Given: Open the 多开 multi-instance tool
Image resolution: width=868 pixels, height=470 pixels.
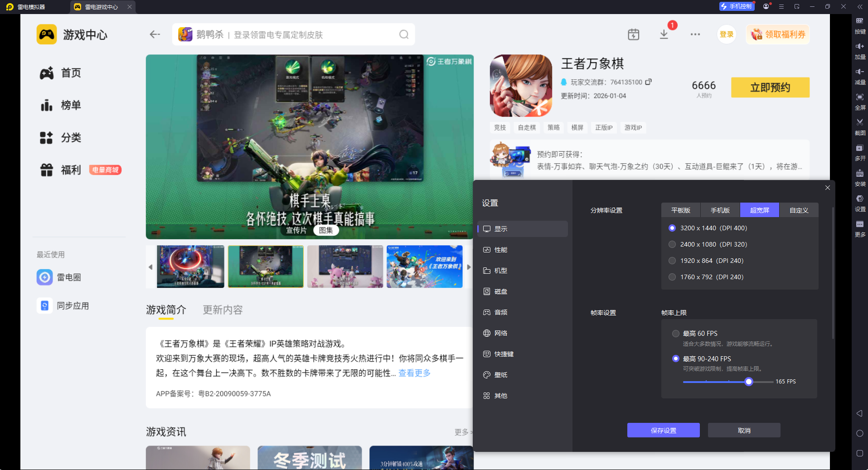Looking at the screenshot, I should coord(860,152).
